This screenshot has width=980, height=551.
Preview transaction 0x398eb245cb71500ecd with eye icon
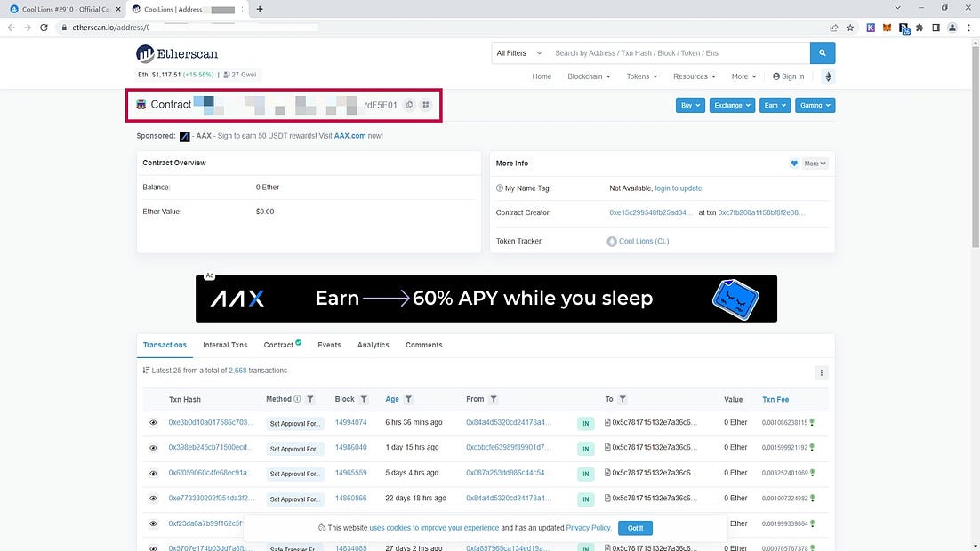tap(153, 448)
